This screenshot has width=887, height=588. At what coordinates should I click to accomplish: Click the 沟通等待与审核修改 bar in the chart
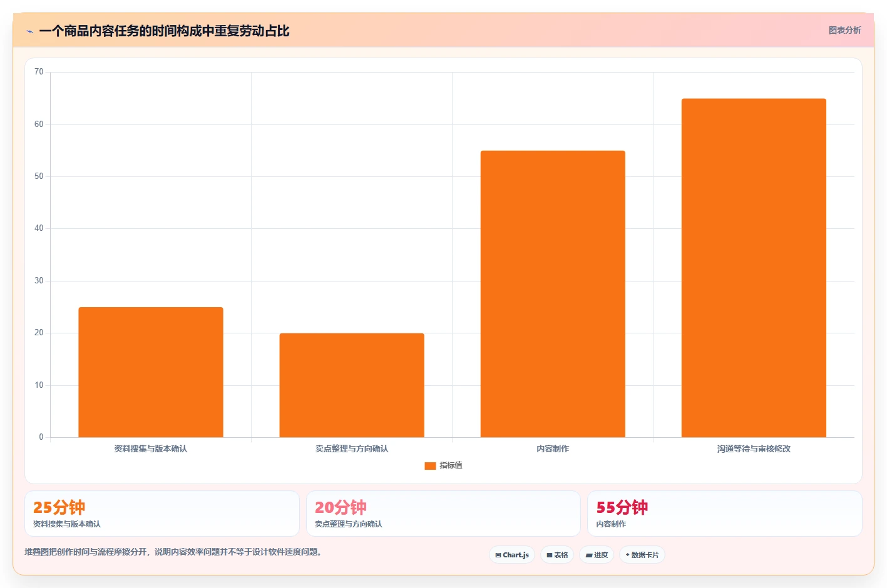click(x=754, y=268)
